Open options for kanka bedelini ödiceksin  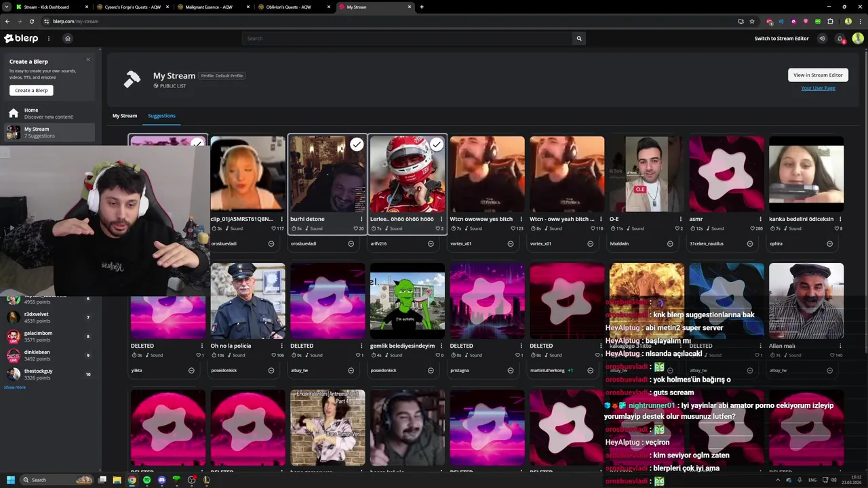(841, 219)
